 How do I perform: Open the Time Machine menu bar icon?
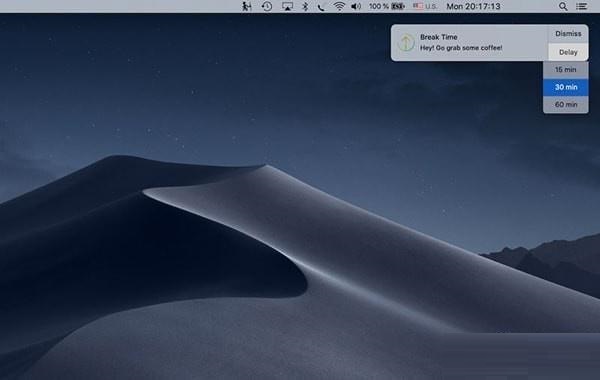tap(267, 6)
